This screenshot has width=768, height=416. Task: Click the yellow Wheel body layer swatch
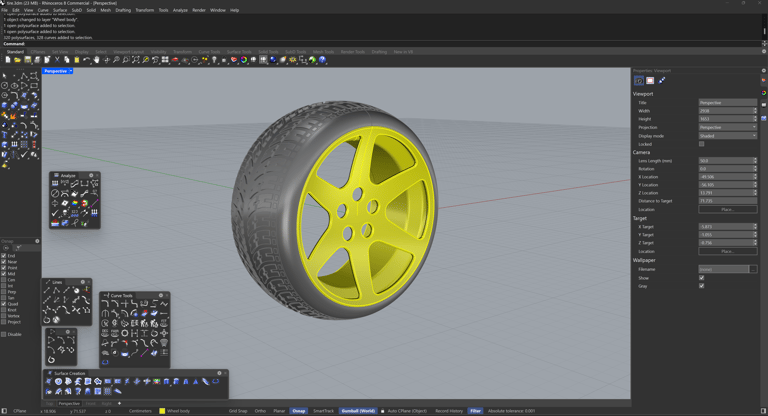[162, 411]
